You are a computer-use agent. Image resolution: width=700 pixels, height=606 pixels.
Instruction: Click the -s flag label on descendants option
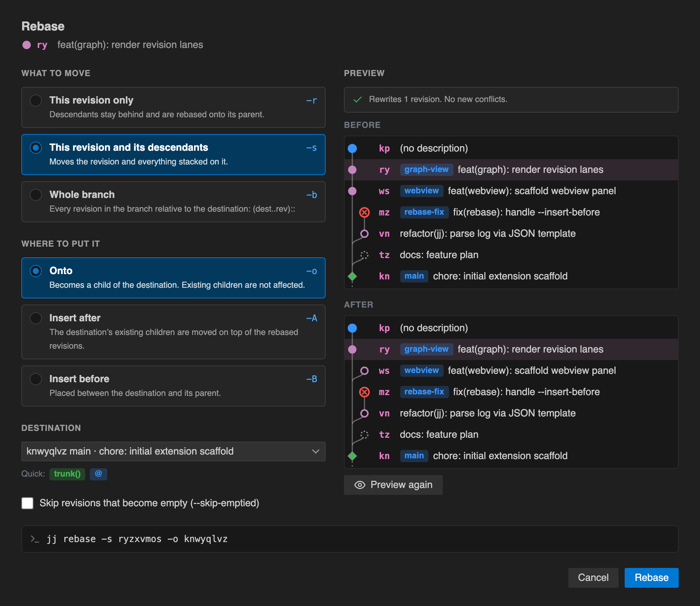pyautogui.click(x=312, y=148)
